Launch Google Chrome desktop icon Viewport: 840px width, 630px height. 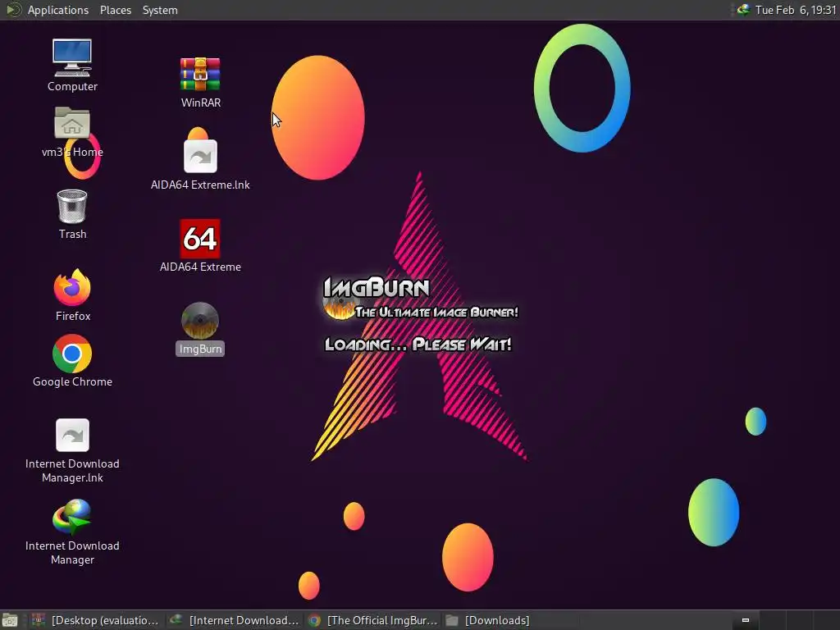72,354
